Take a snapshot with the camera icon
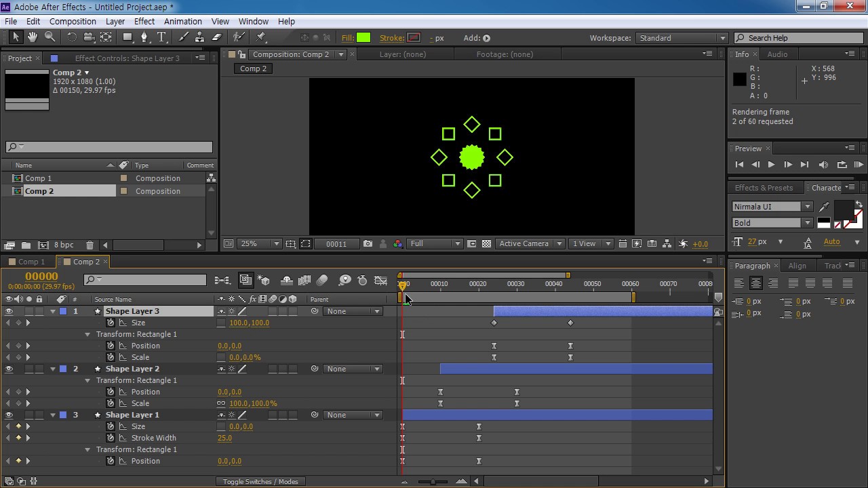868x488 pixels. [x=368, y=244]
